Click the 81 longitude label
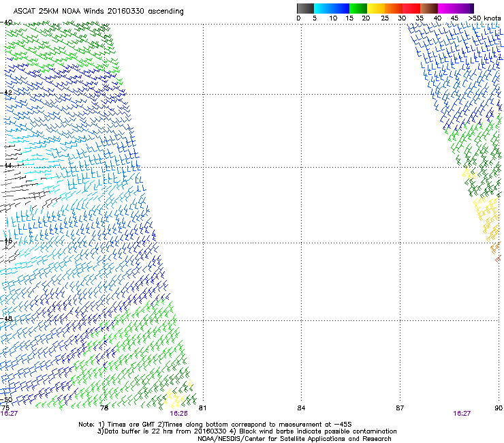 (202, 408)
